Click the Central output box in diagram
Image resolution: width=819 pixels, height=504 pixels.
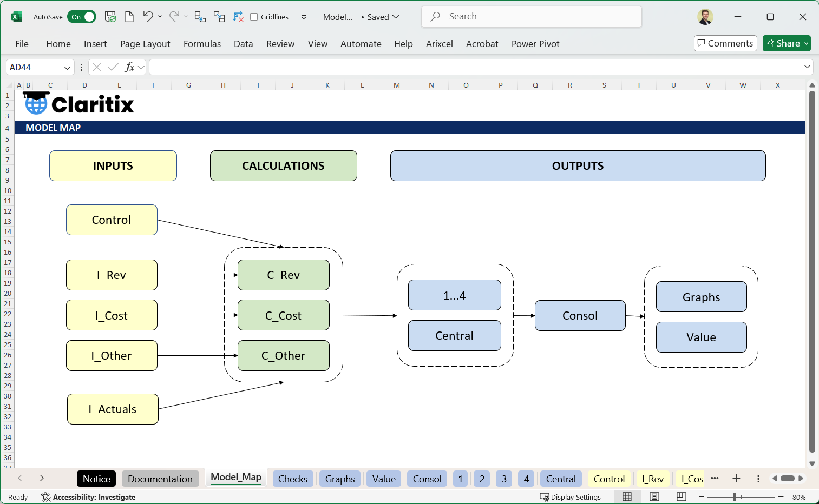coord(454,335)
